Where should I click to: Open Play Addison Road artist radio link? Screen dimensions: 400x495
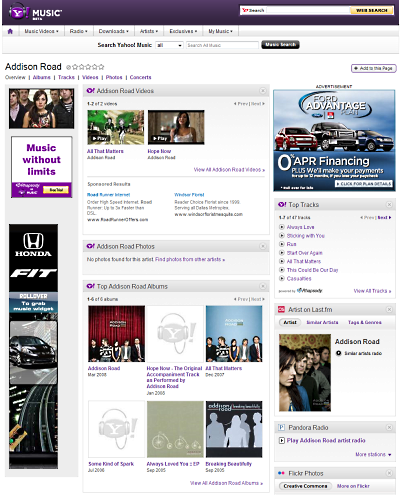point(326,440)
